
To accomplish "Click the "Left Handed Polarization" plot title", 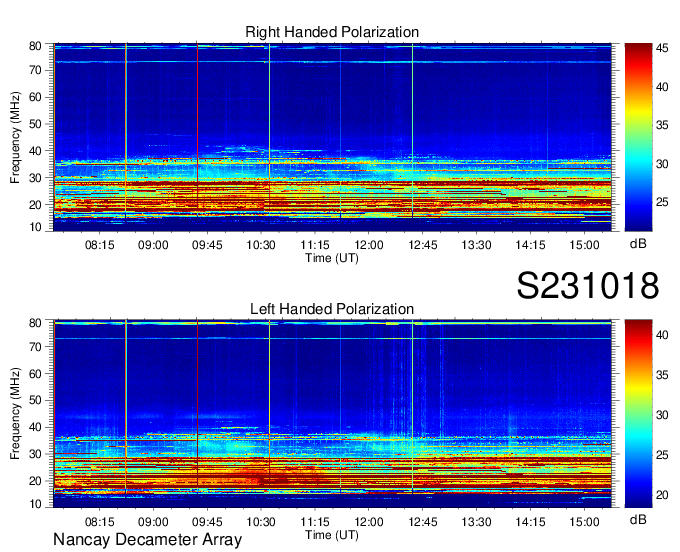I will (x=332, y=309).
